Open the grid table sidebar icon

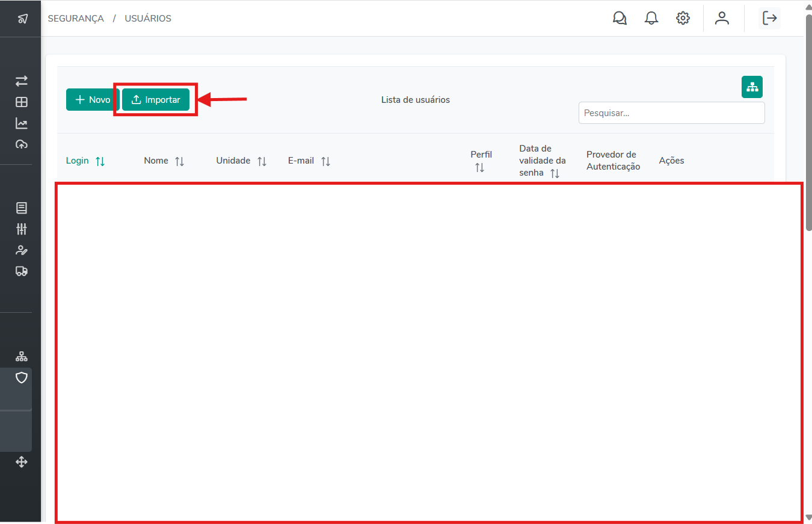pos(22,102)
